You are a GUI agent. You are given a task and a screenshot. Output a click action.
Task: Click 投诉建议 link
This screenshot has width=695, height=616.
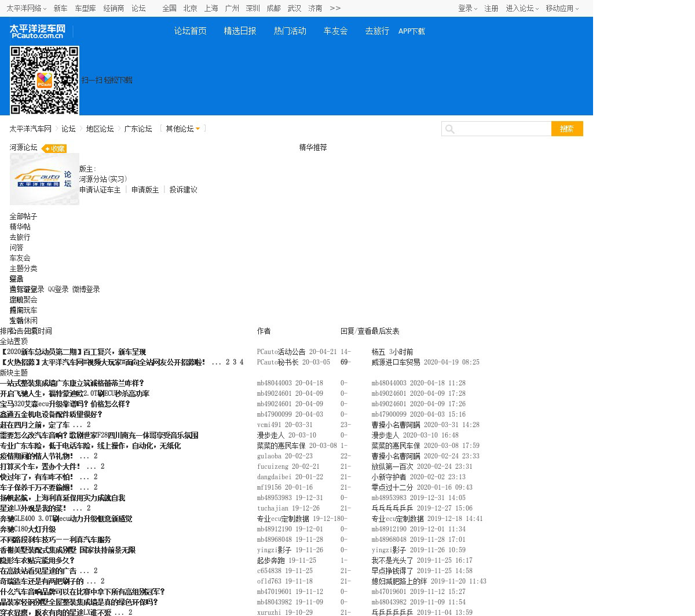coord(183,189)
